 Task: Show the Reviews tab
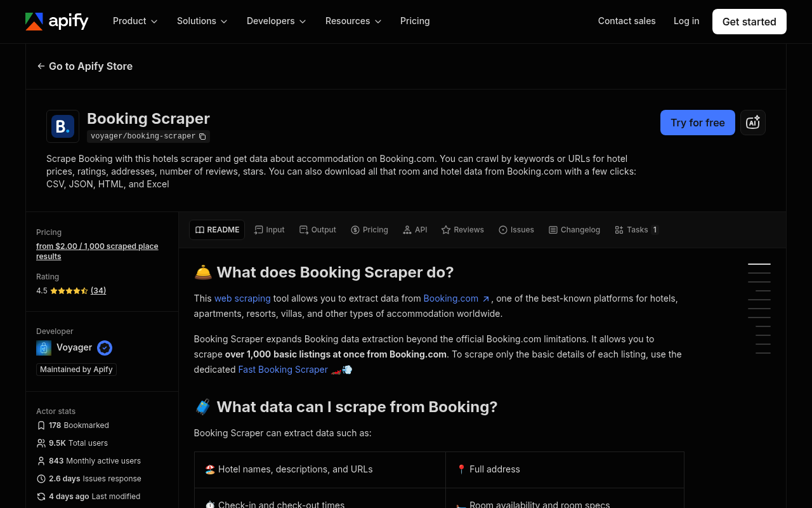[x=462, y=230]
